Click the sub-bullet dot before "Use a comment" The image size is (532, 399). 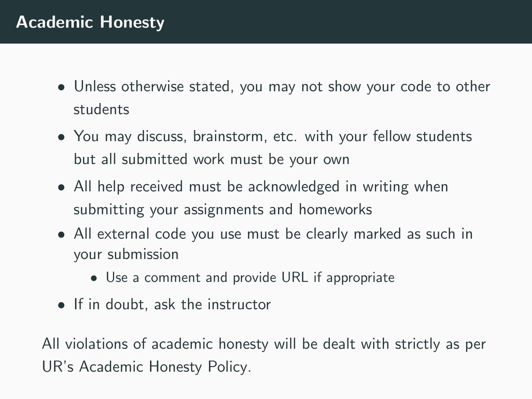95,279
